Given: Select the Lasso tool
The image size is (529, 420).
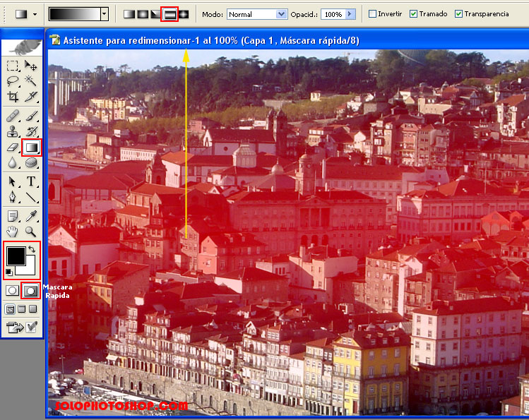Looking at the screenshot, I should coord(13,81).
